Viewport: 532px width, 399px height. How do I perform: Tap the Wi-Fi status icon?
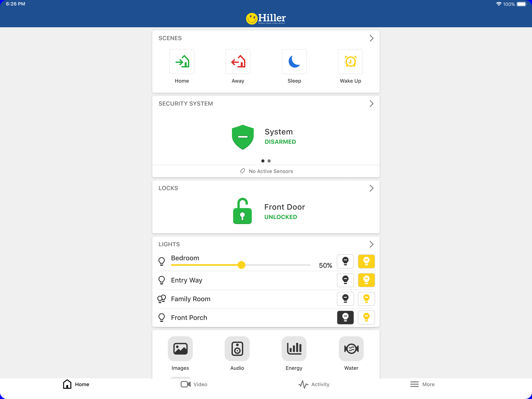499,4
